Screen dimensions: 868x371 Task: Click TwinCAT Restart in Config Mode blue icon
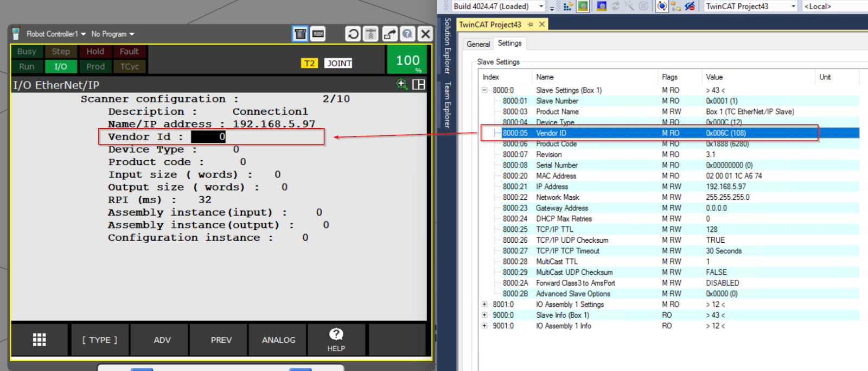601,6
